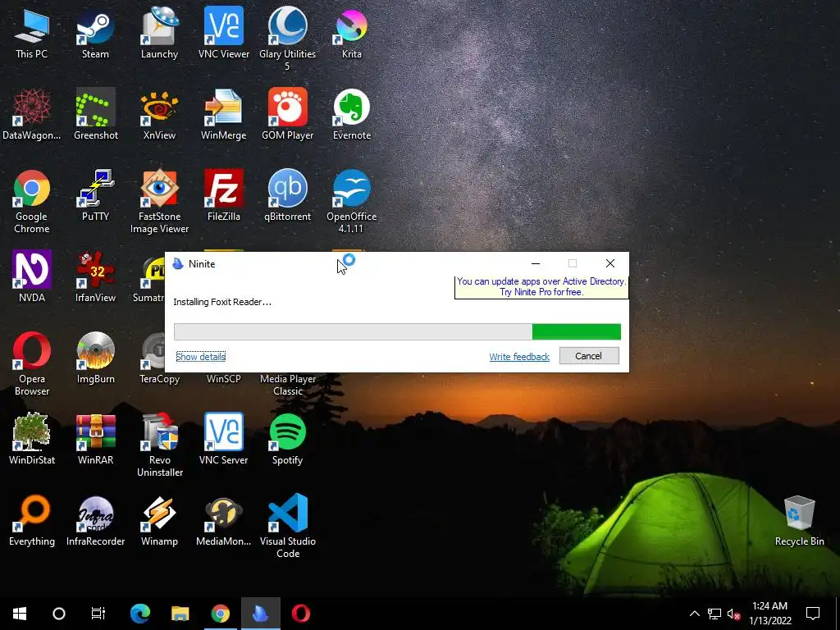This screenshot has width=840, height=630.
Task: Minimize the Ninite window
Action: click(x=535, y=263)
